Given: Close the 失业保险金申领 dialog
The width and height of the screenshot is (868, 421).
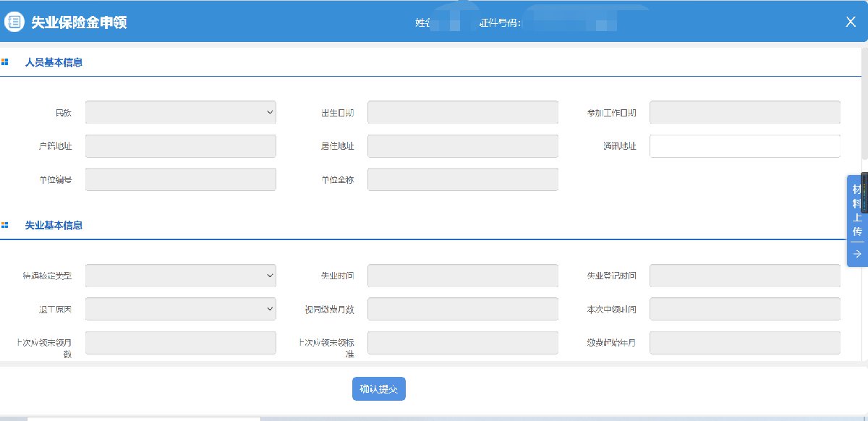Looking at the screenshot, I should [851, 22].
